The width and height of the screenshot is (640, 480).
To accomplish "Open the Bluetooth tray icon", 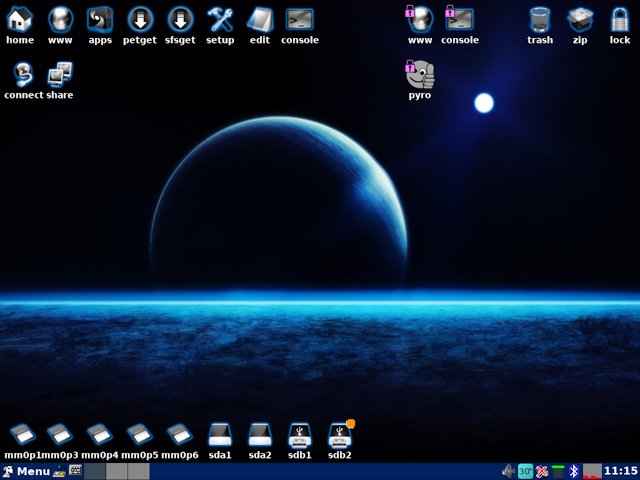I will click(x=573, y=471).
